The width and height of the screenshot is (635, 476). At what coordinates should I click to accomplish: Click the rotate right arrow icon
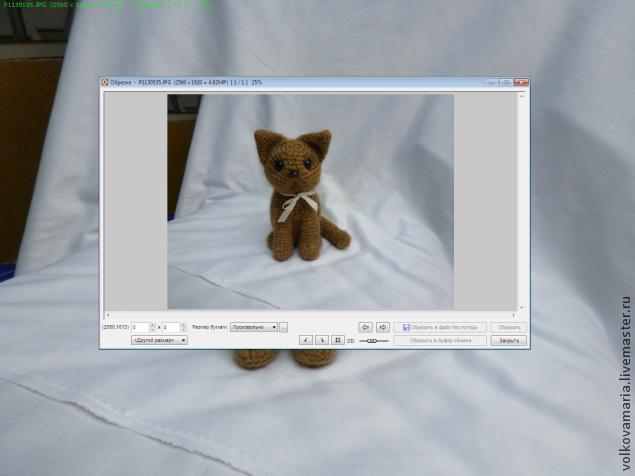(382, 327)
